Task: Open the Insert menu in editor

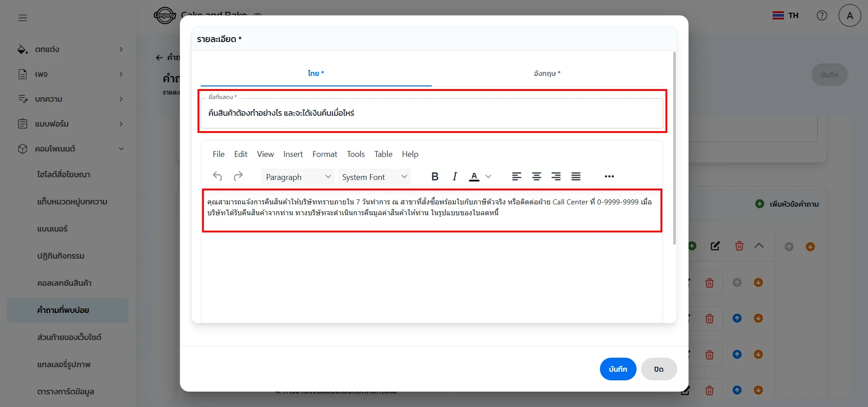Action: (x=293, y=154)
